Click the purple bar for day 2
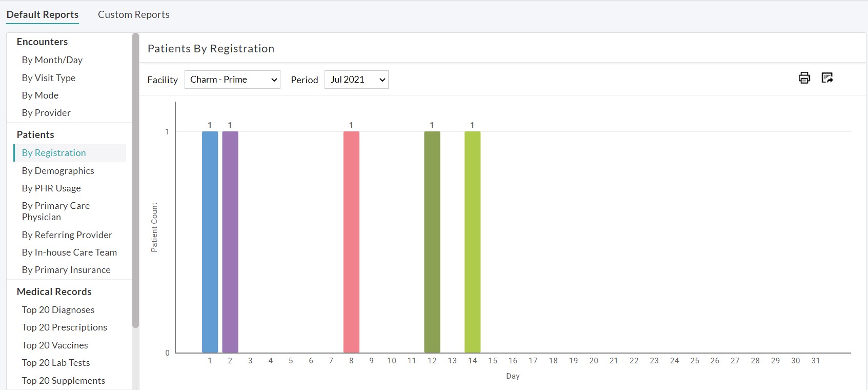The height and width of the screenshot is (390, 868). click(230, 241)
